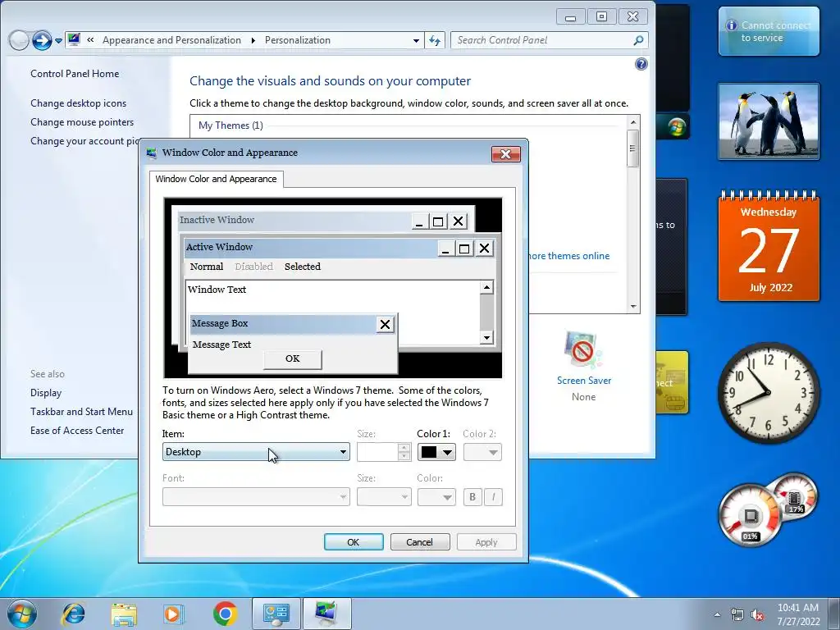
Task: Click the Personalization breadcrumb
Action: point(297,40)
